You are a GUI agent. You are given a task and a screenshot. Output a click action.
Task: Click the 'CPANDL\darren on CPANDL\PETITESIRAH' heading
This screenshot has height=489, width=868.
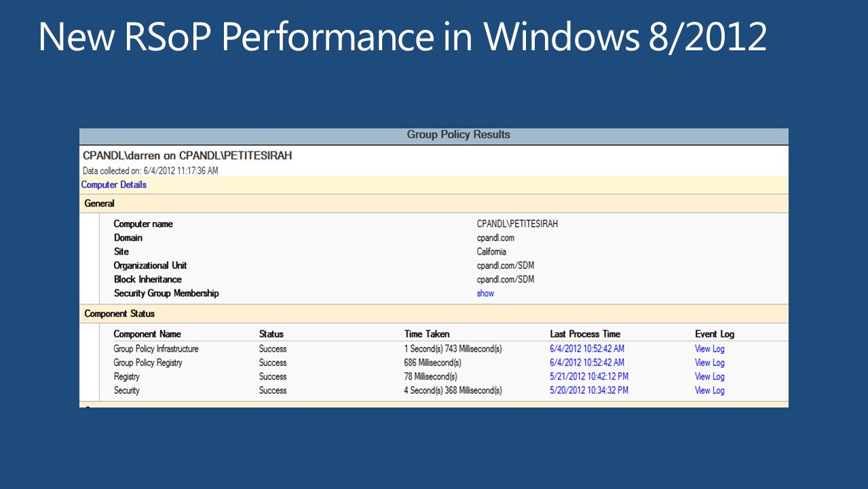(x=187, y=156)
